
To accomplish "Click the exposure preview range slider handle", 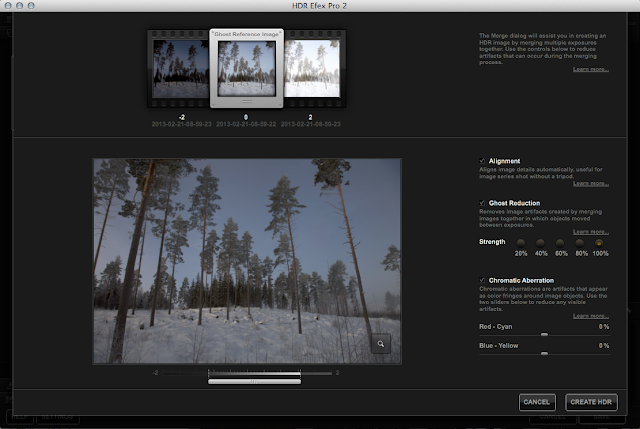I will (x=254, y=381).
